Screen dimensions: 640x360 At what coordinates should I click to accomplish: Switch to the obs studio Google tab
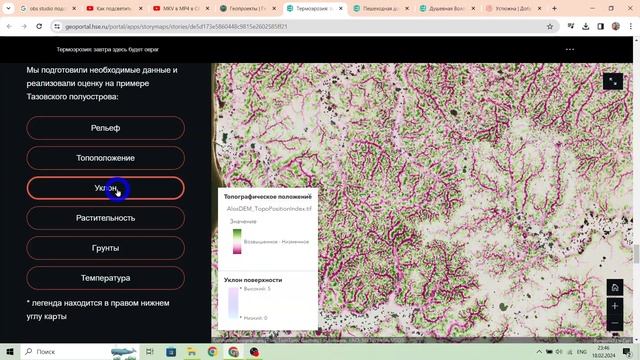(47, 8)
